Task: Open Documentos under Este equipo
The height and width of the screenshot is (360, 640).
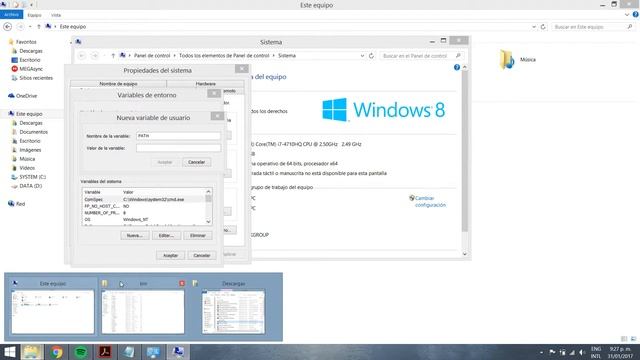Action: pos(33,132)
